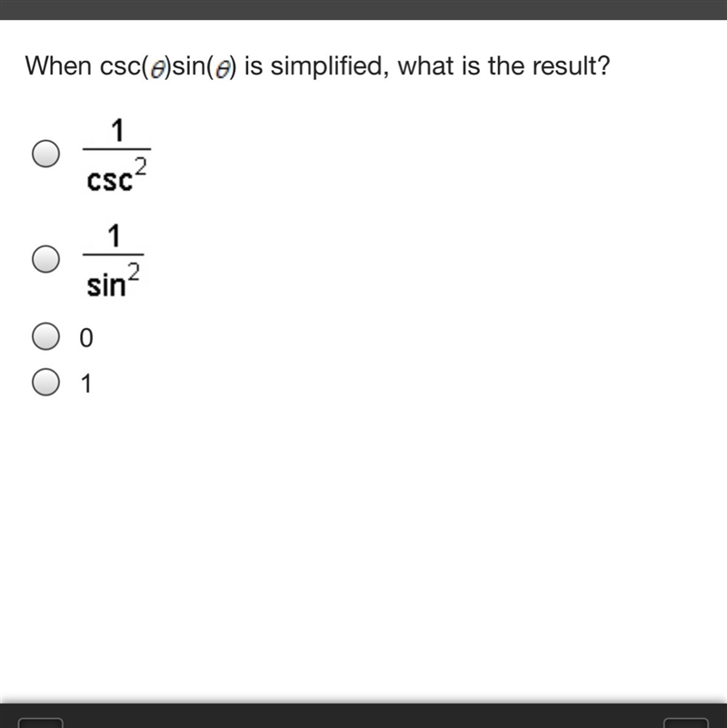The image size is (727, 728).
Task: Click the dark header bar at top
Action: [x=363, y=10]
